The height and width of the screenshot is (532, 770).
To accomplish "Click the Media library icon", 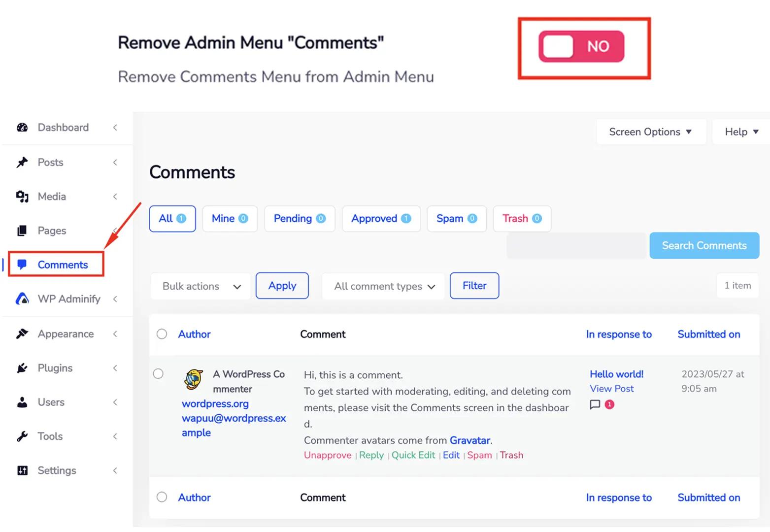I will point(22,197).
